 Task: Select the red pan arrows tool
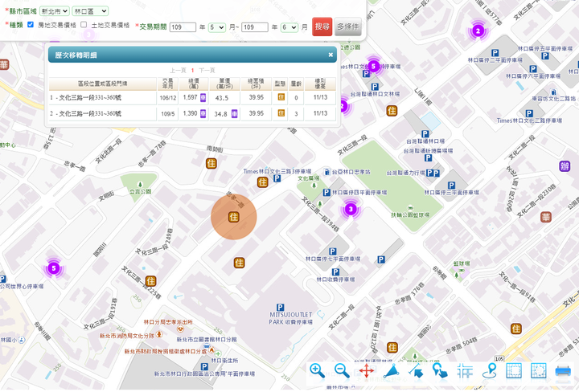click(x=367, y=371)
